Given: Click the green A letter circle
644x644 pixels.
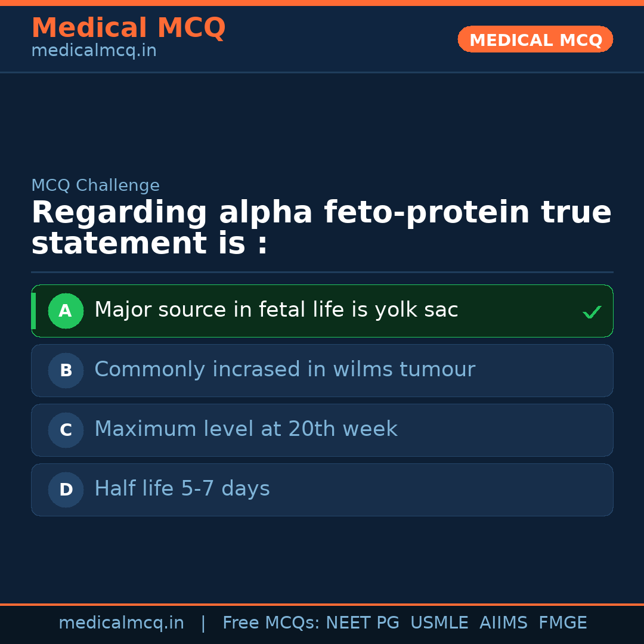Looking at the screenshot, I should point(66,311).
